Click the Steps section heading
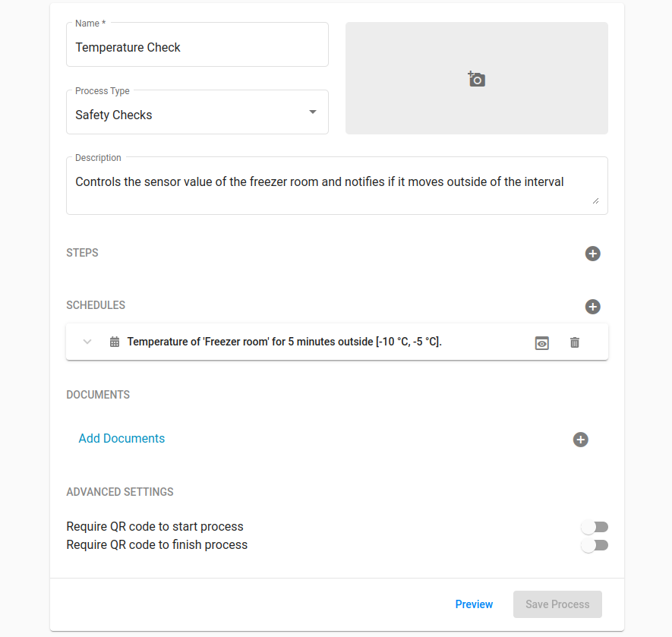Viewport: 672px width, 637px height. (82, 253)
